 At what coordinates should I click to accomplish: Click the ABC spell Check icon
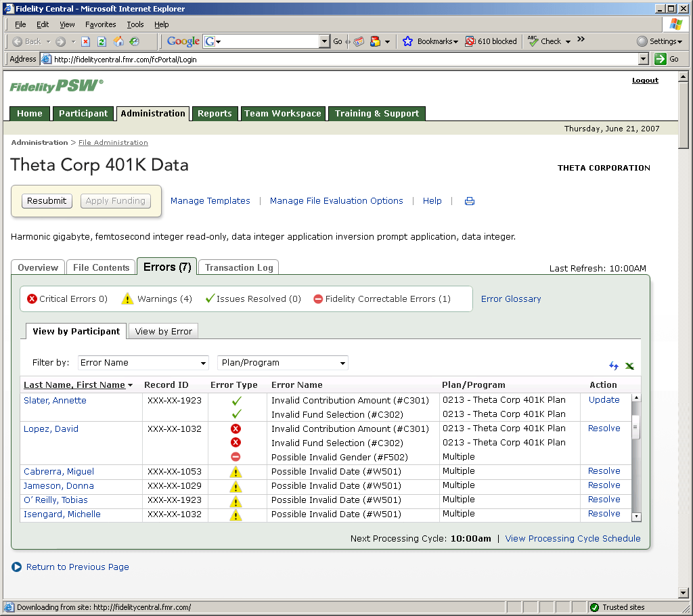(x=533, y=41)
